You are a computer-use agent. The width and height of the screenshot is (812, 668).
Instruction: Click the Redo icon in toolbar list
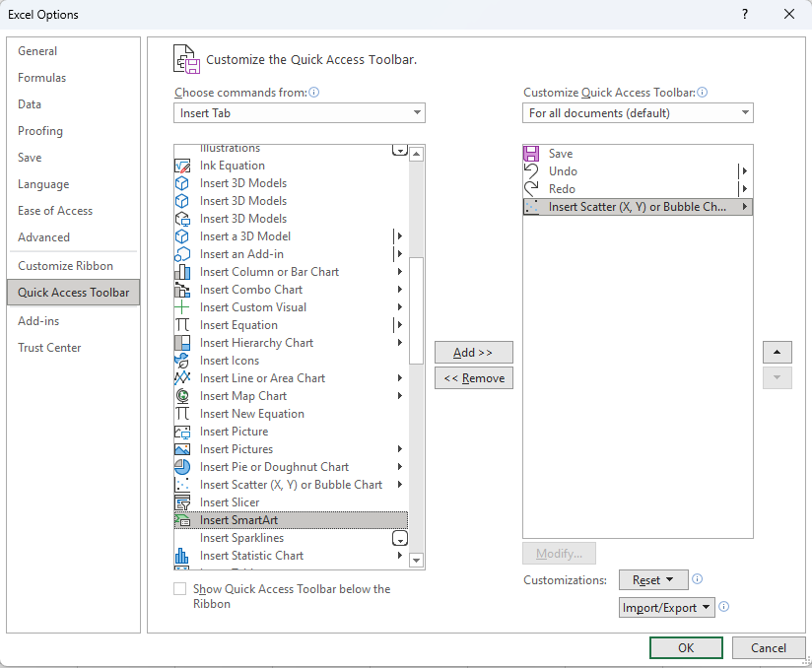point(531,189)
